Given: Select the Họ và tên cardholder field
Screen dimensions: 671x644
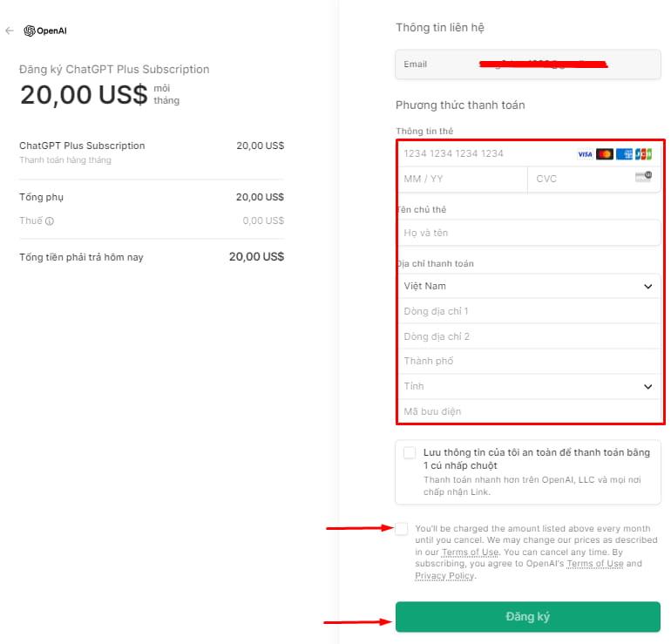Looking at the screenshot, I should coord(528,233).
